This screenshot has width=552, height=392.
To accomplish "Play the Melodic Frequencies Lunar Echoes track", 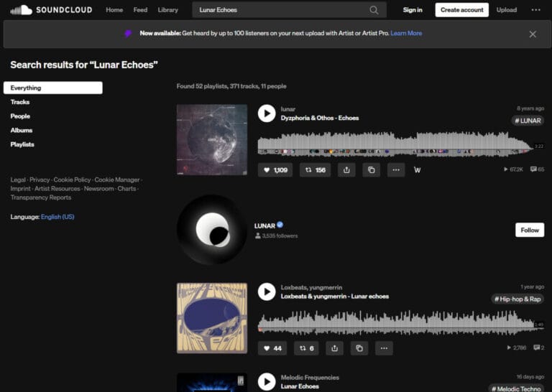I will pyautogui.click(x=267, y=382).
